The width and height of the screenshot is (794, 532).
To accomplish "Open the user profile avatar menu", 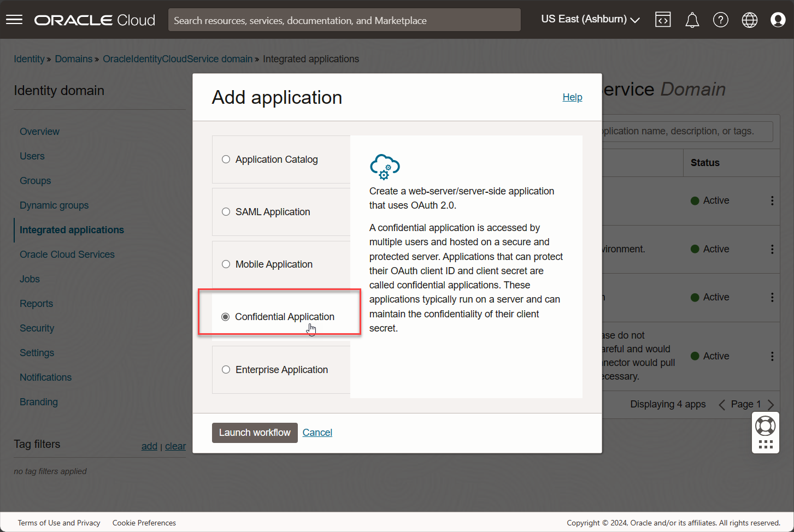I will [x=778, y=19].
